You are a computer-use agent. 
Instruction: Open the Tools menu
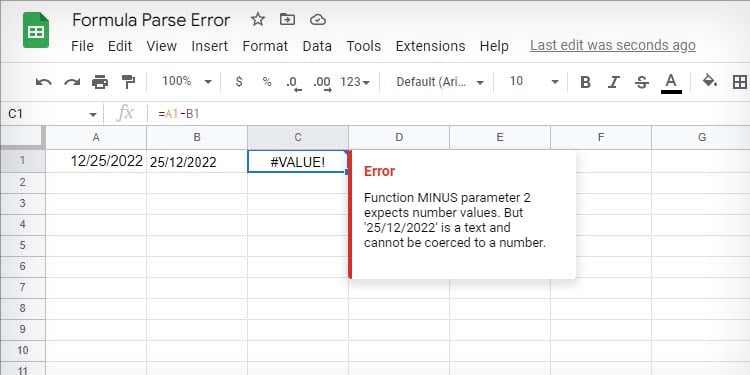click(364, 46)
